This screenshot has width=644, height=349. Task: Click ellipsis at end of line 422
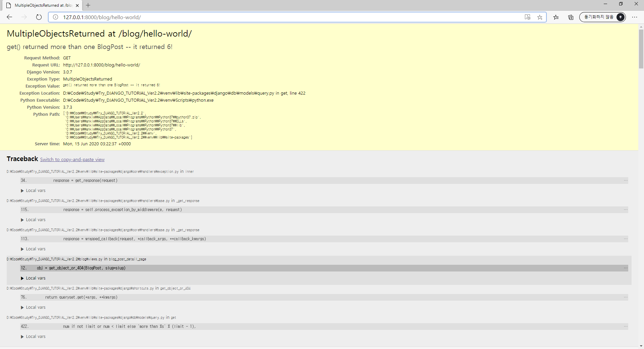[x=626, y=327]
